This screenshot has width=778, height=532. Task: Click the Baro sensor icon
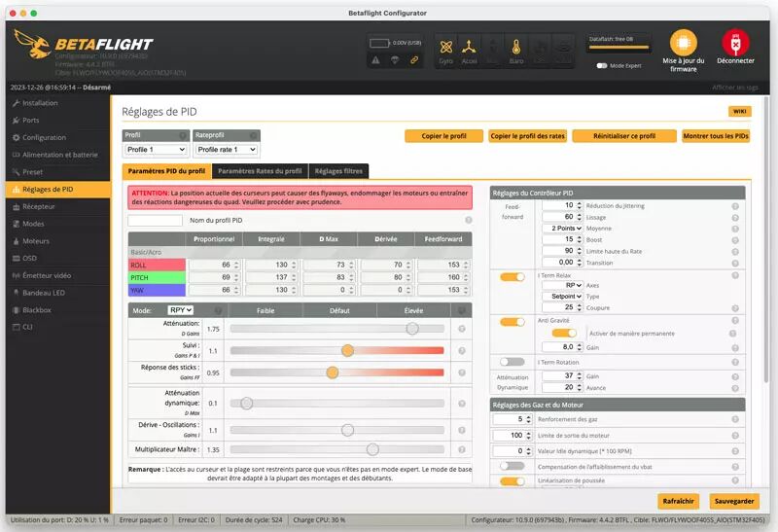[x=516, y=48]
